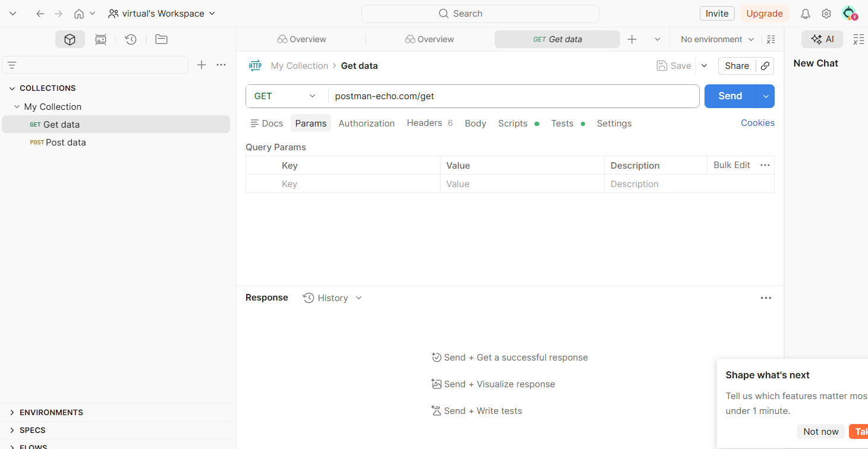Switch to the Authorization tab
This screenshot has height=449, width=868.
coord(366,124)
